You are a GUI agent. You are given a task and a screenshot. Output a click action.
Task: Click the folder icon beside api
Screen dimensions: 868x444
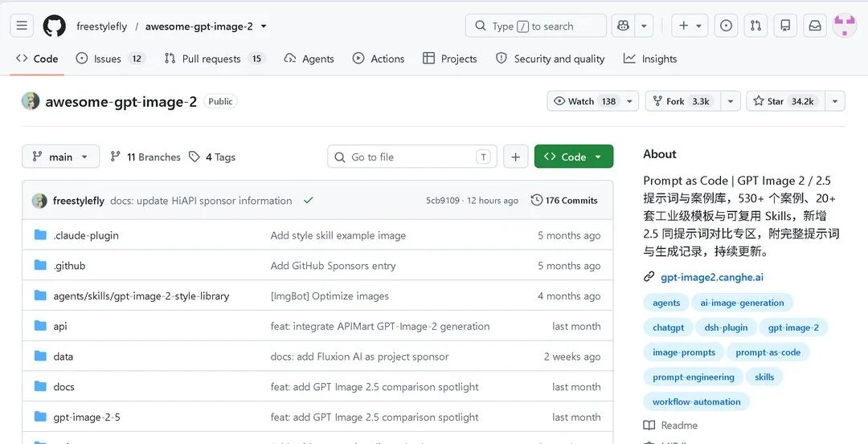click(40, 326)
